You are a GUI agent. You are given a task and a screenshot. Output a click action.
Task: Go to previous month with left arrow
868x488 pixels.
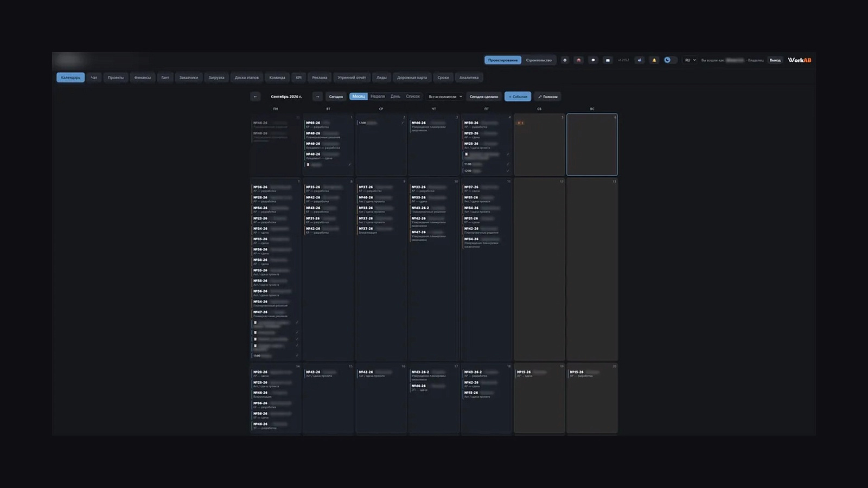(255, 97)
